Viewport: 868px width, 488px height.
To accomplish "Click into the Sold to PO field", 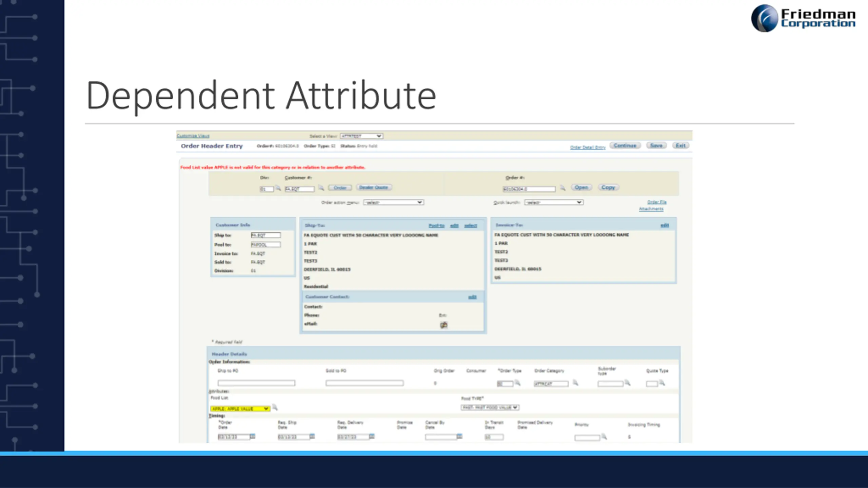I will 364,383.
